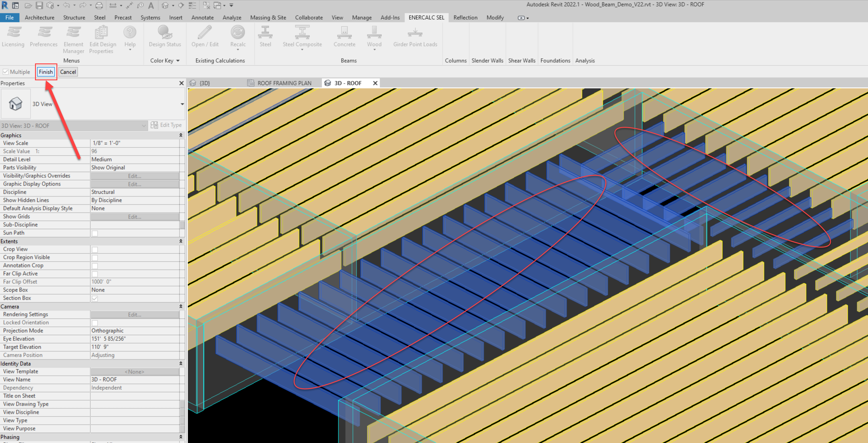Select the Text tool A icon
Viewport: 868px width, 443px height.
pos(151,5)
